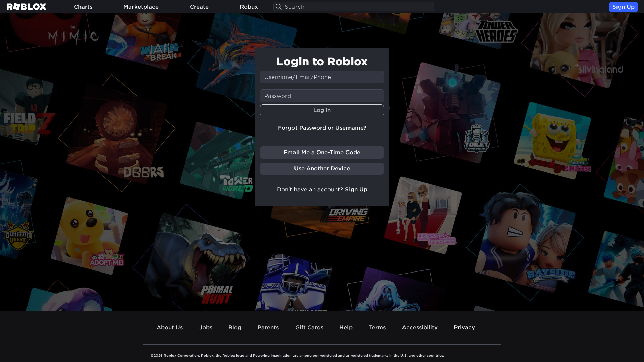Select Use Another Device
This screenshot has height=362, width=644.
322,169
